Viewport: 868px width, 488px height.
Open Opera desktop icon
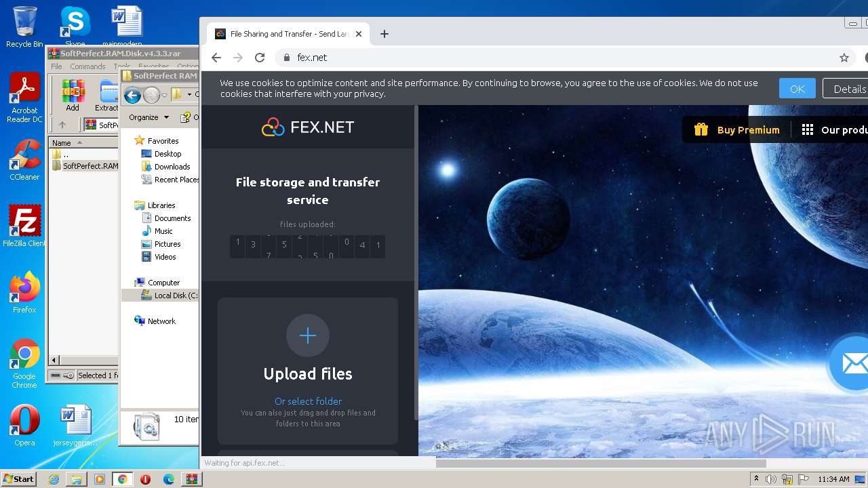[24, 426]
